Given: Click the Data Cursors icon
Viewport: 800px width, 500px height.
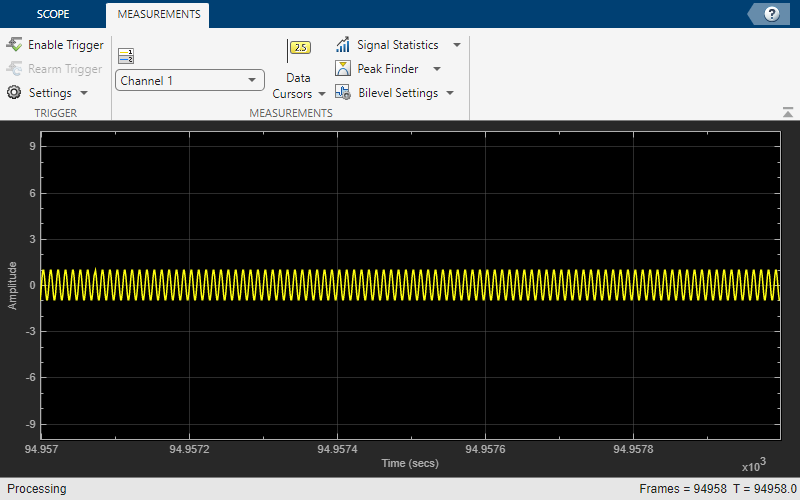Looking at the screenshot, I should (x=299, y=47).
